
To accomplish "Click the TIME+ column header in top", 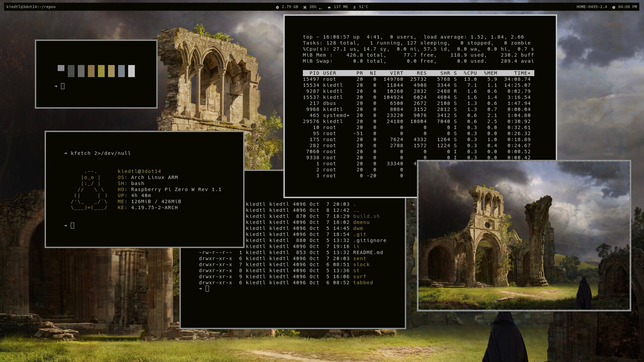I will click(522, 73).
